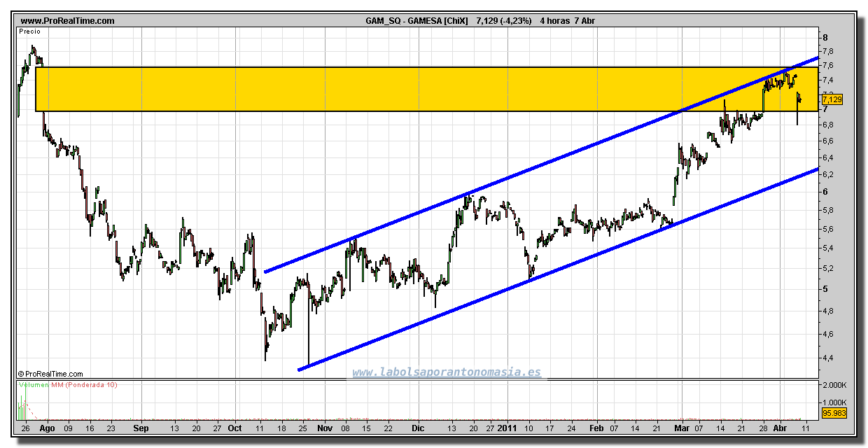The image size is (868, 448).
Task: Click the price axis label '6,6'
Action: [x=828, y=141]
